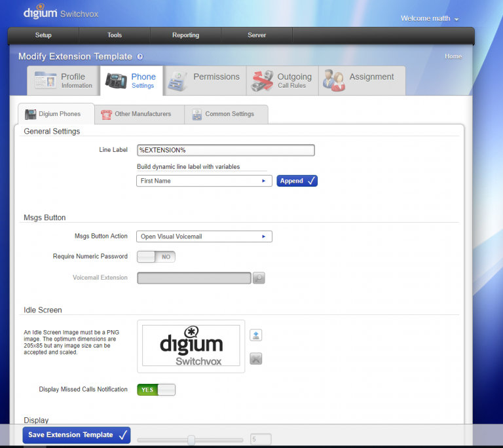This screenshot has height=448, width=503.
Task: Click the Append button
Action: click(x=297, y=181)
